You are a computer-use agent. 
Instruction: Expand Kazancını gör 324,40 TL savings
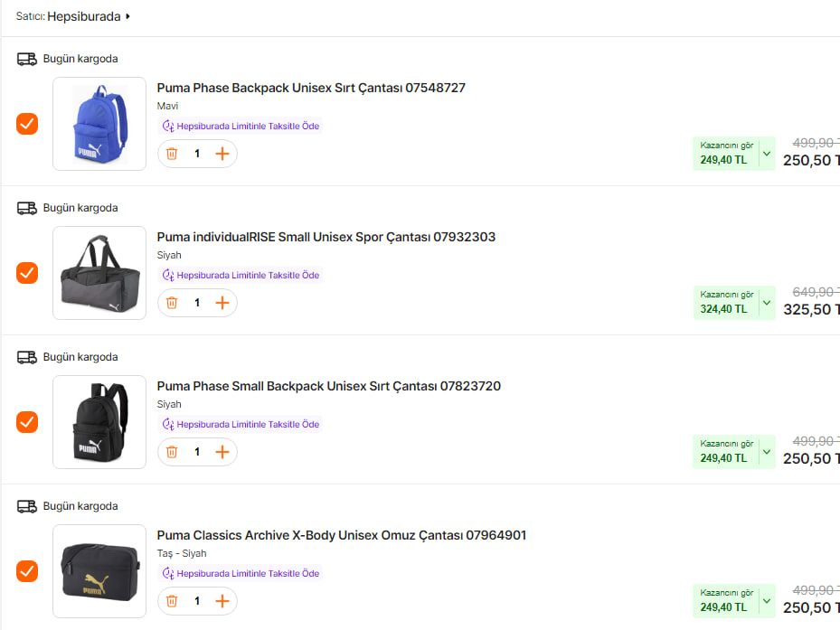[x=767, y=303]
